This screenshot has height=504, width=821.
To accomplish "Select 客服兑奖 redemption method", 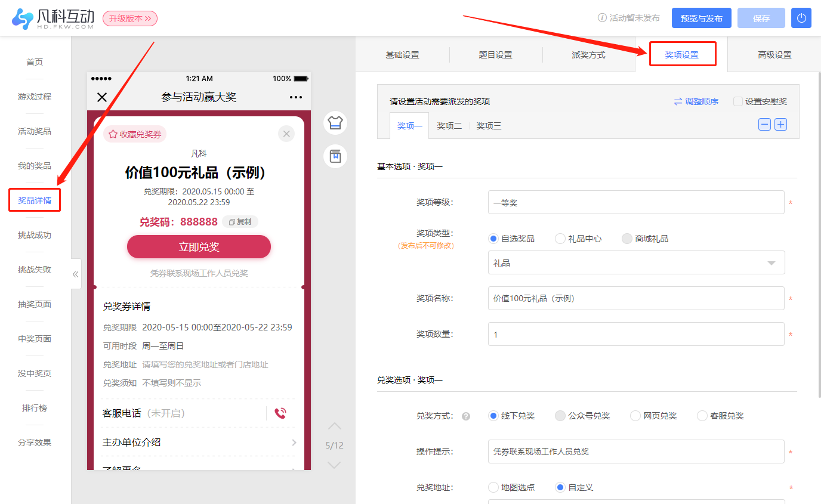I will (x=702, y=416).
